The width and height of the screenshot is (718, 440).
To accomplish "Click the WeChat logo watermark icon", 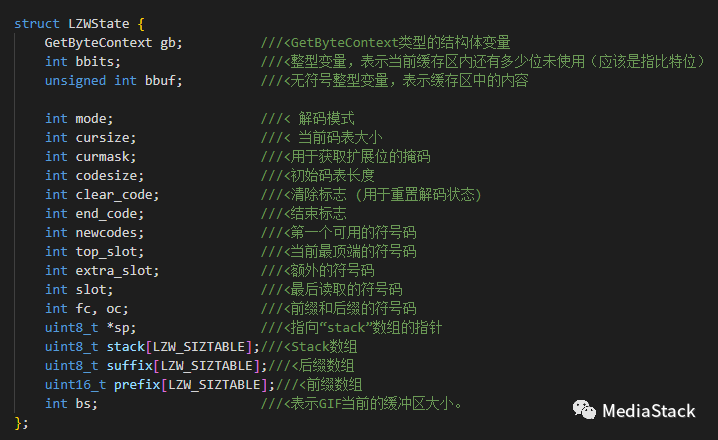I will click(x=582, y=410).
